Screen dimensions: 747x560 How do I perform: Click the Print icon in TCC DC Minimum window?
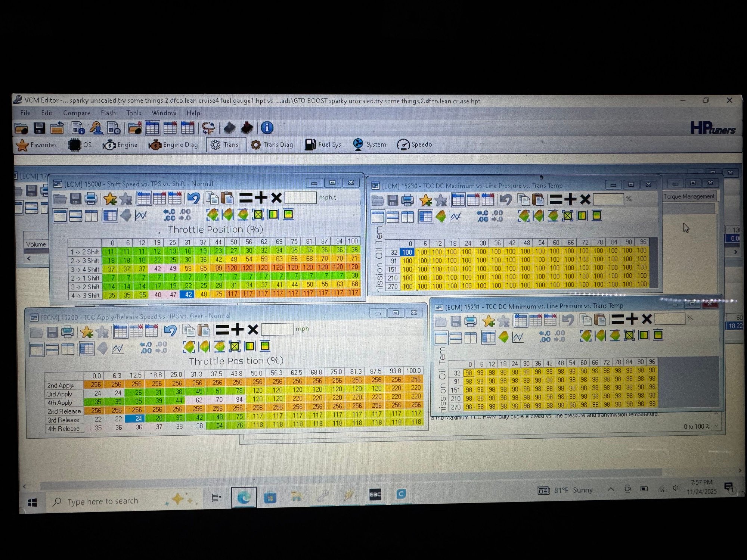pos(471,320)
